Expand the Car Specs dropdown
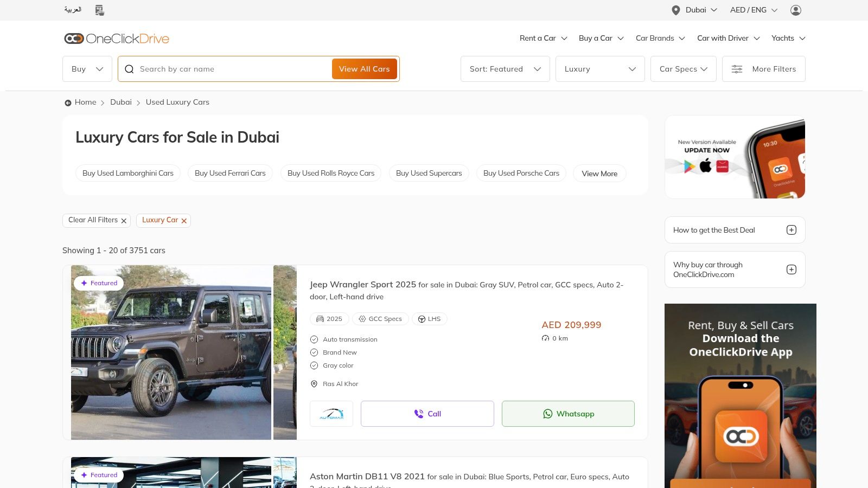 pos(684,69)
